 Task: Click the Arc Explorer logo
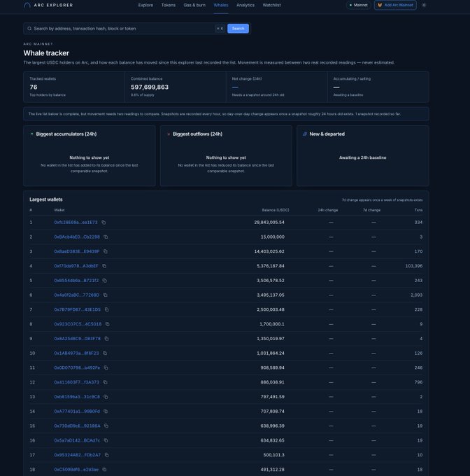click(48, 5)
